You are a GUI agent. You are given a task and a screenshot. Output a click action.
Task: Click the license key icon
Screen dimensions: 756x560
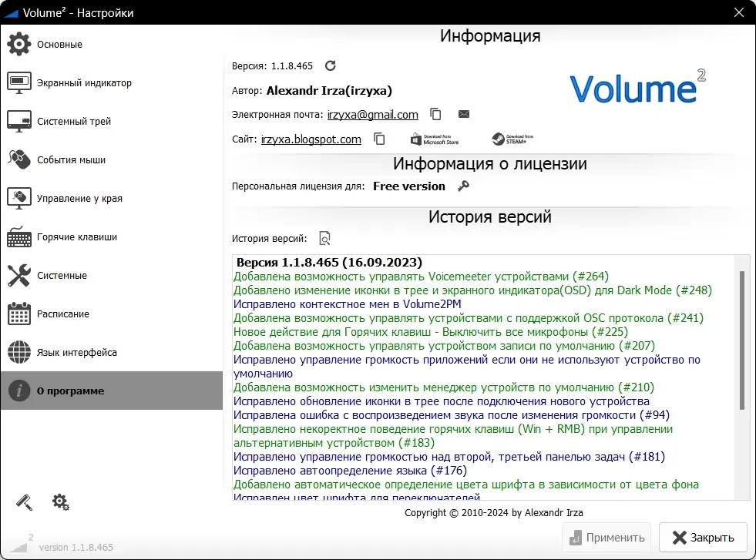pos(463,186)
